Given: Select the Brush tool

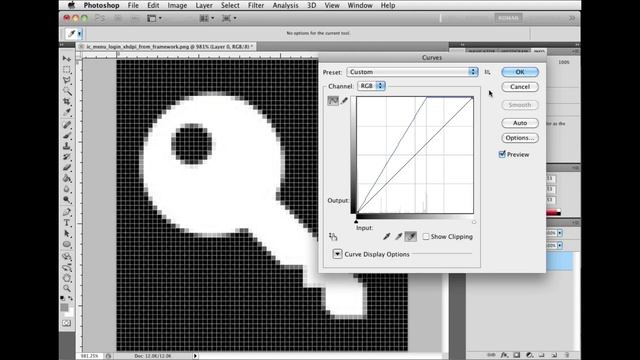Looking at the screenshot, I should pyautogui.click(x=67, y=136).
